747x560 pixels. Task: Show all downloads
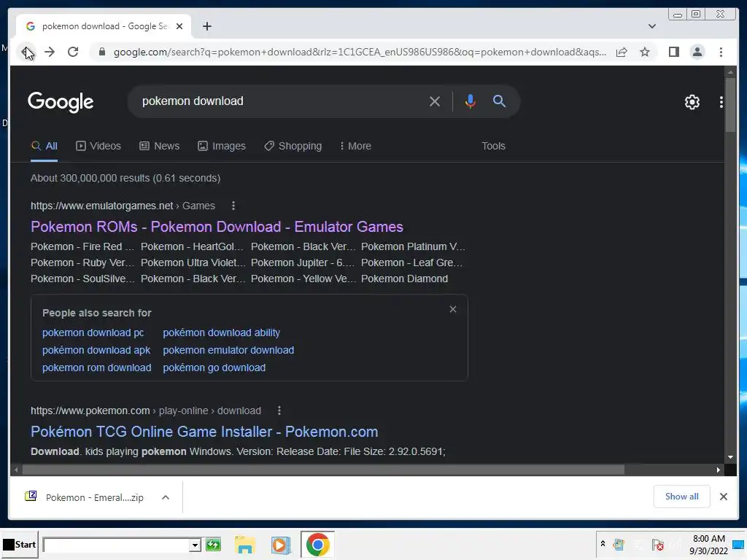[682, 497]
